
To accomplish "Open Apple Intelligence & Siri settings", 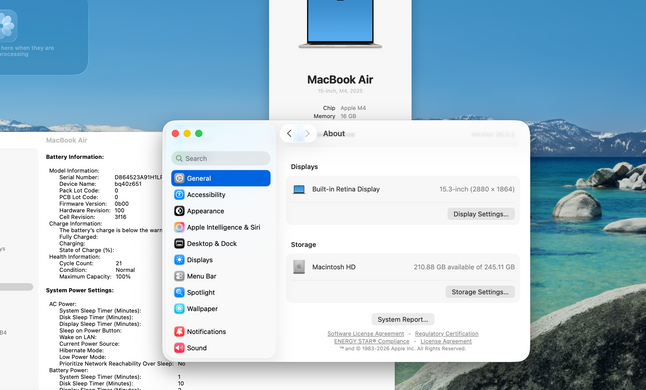I will [x=221, y=227].
